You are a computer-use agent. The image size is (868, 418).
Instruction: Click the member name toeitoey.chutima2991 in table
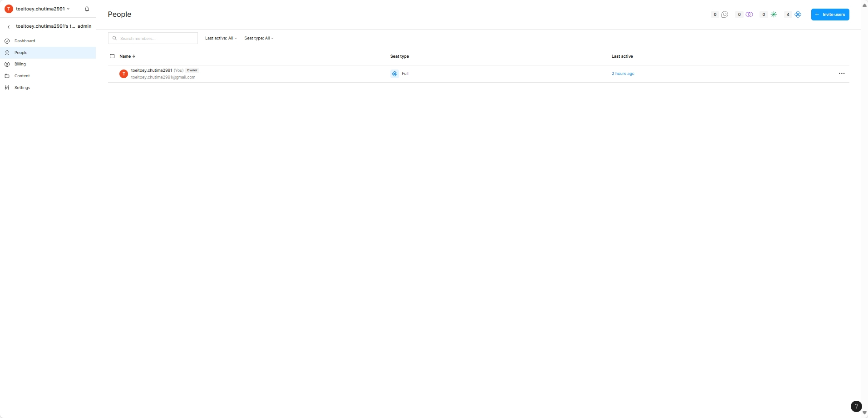coord(152,70)
